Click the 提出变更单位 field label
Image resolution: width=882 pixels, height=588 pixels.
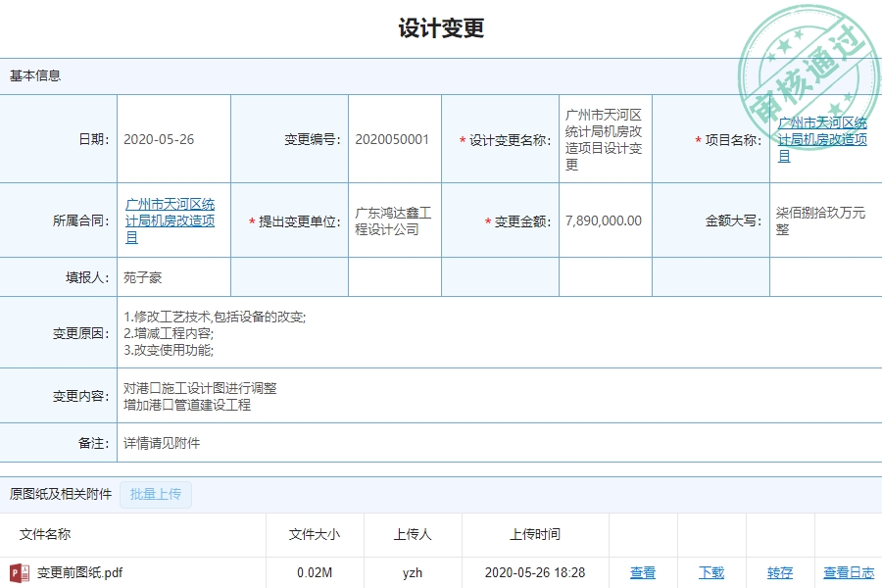click(295, 221)
